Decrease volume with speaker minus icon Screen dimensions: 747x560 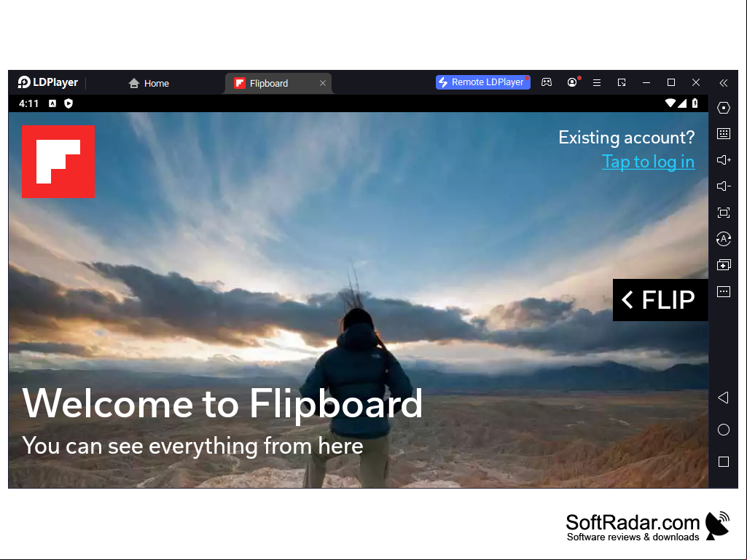click(x=723, y=186)
